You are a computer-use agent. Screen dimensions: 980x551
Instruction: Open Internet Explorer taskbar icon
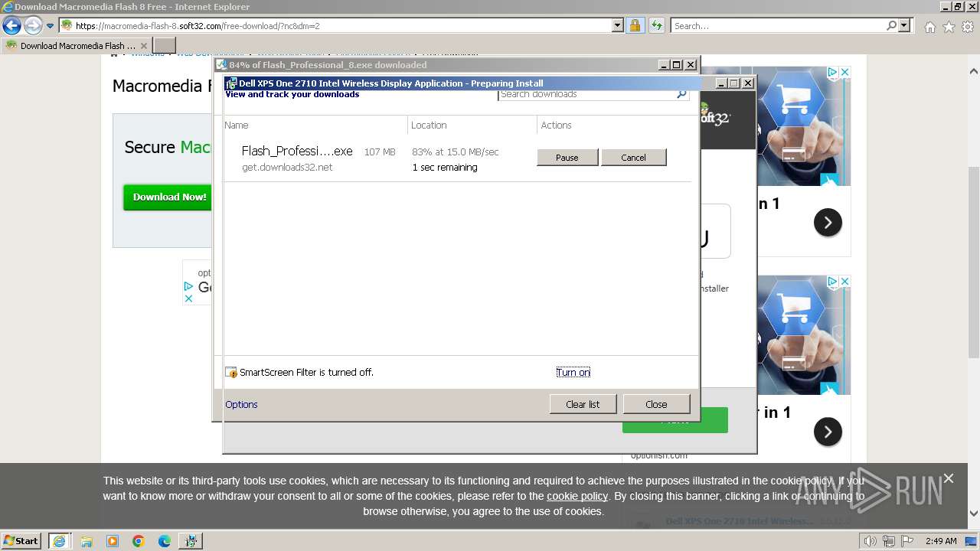click(59, 540)
